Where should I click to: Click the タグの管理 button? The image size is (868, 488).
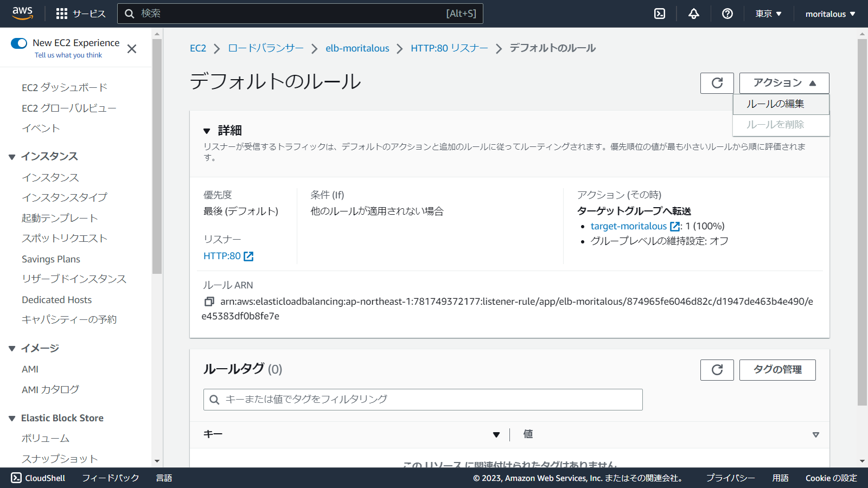pos(777,370)
